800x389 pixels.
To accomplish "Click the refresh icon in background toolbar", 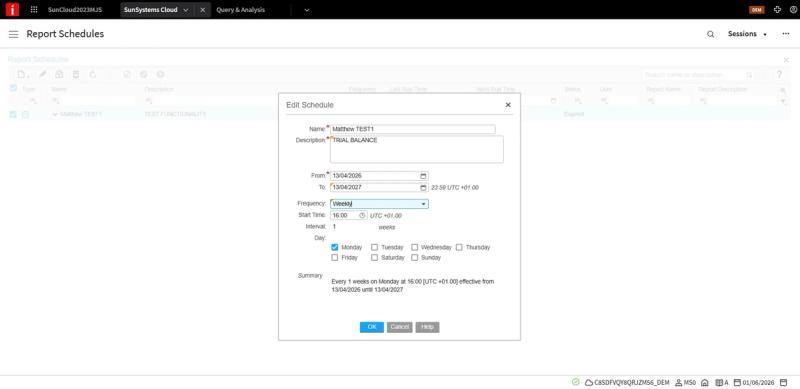I will point(92,75).
